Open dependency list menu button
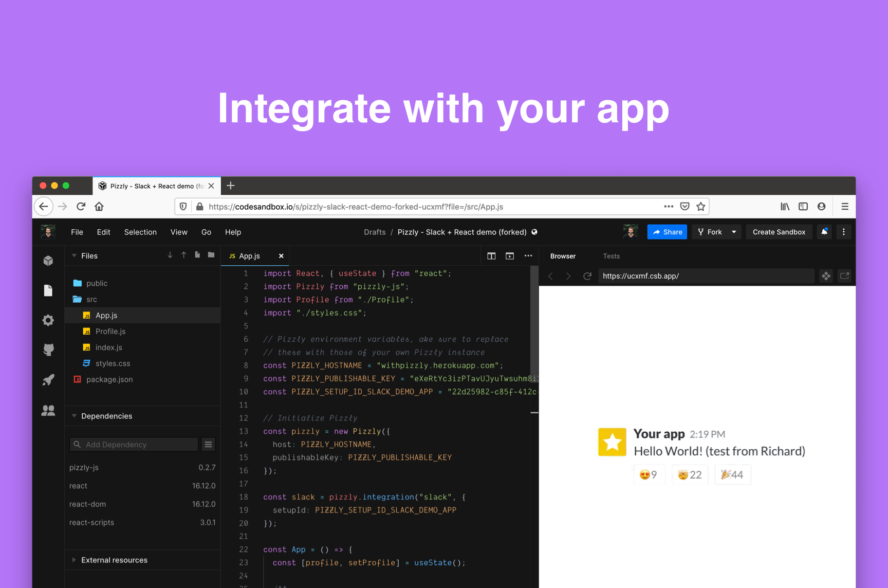 pyautogui.click(x=208, y=445)
